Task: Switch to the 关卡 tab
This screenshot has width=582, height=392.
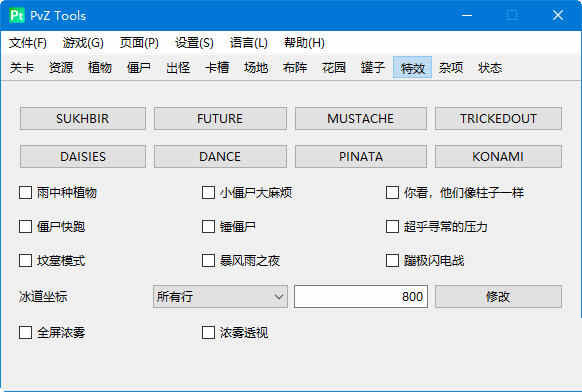Action: pos(22,68)
